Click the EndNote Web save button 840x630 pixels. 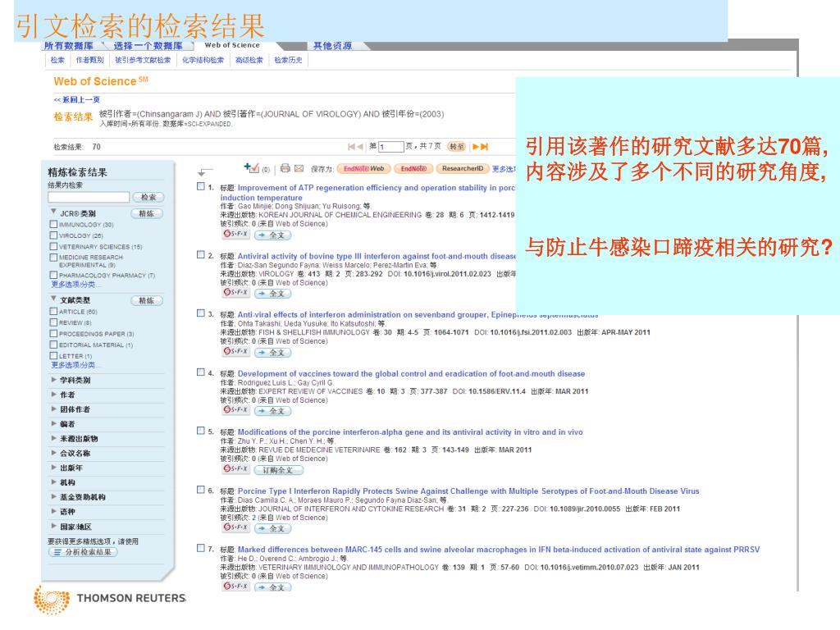(363, 168)
